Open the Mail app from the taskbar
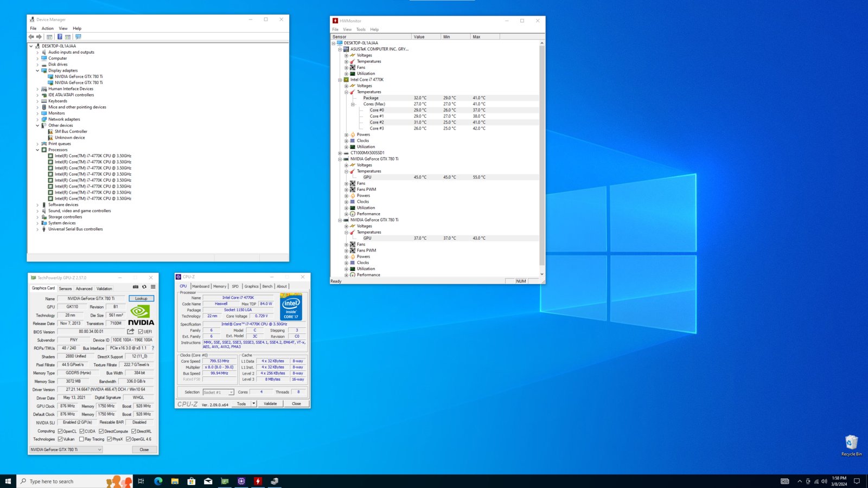Image resolution: width=868 pixels, height=488 pixels. (x=208, y=481)
